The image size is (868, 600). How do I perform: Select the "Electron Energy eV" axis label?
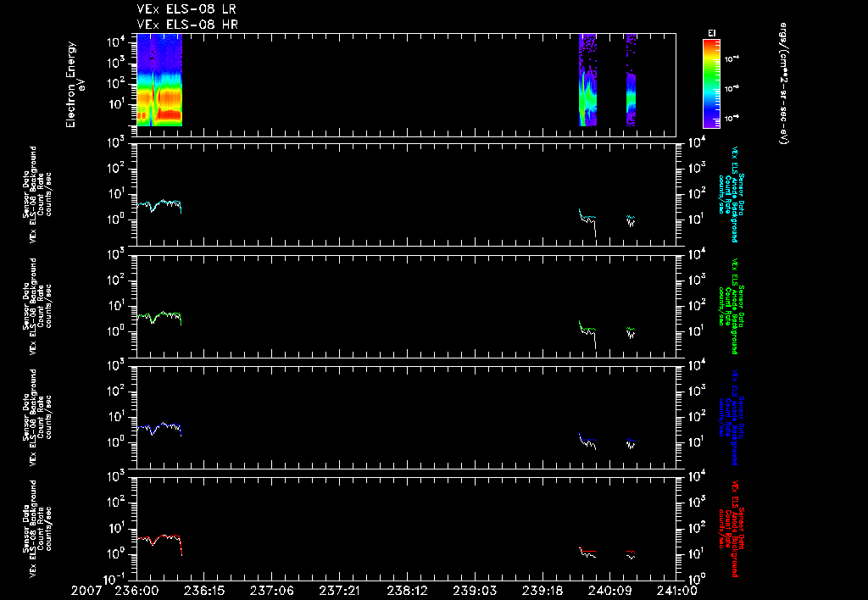(75, 85)
